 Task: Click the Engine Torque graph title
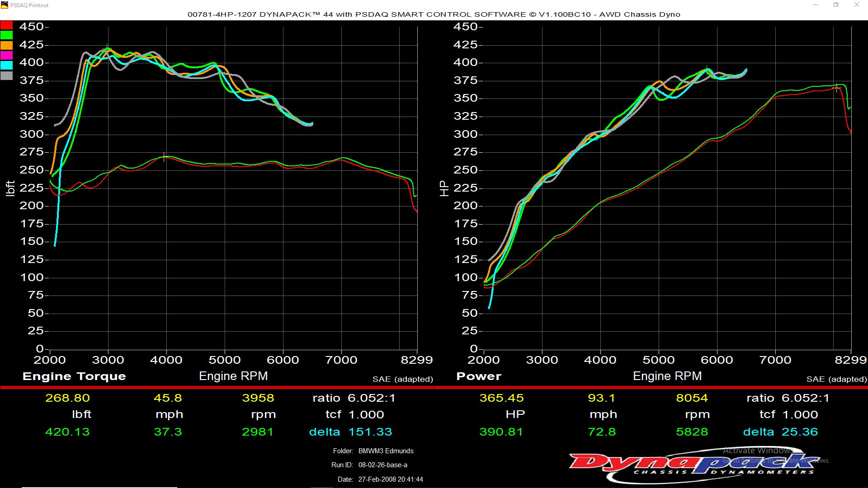click(74, 376)
